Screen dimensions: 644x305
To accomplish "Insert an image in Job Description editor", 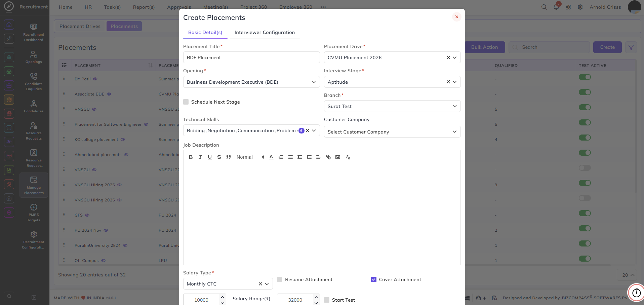I will pyautogui.click(x=338, y=157).
